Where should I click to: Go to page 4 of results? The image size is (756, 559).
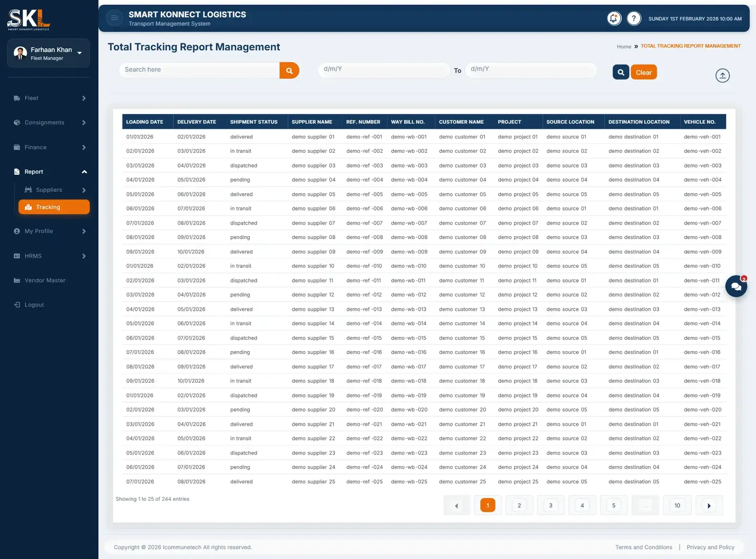click(582, 505)
